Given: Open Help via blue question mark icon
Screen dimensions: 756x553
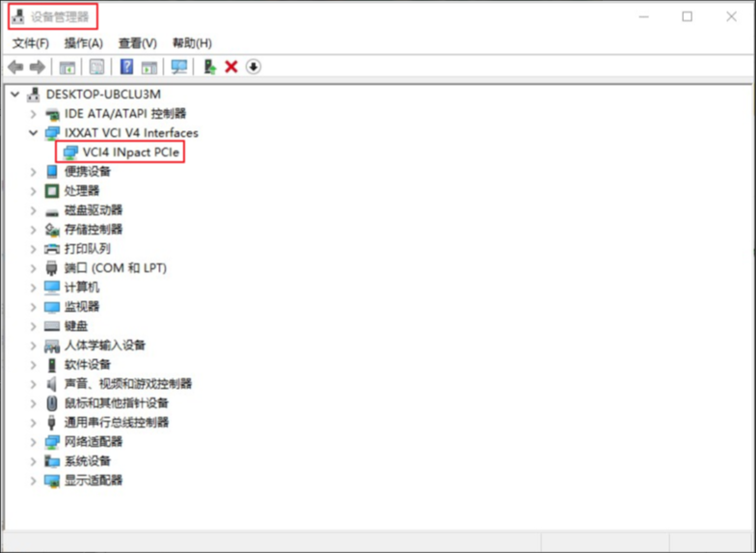Looking at the screenshot, I should pos(126,67).
